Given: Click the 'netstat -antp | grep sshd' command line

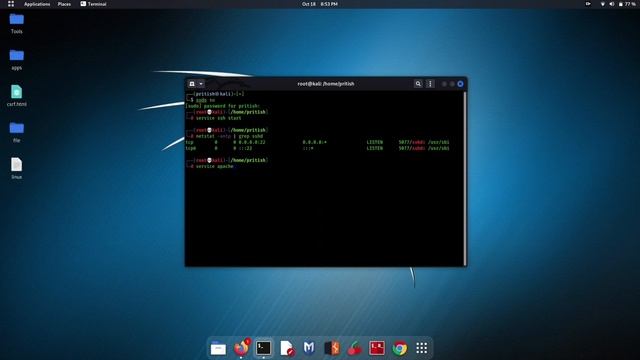Looking at the screenshot, I should [x=229, y=136].
